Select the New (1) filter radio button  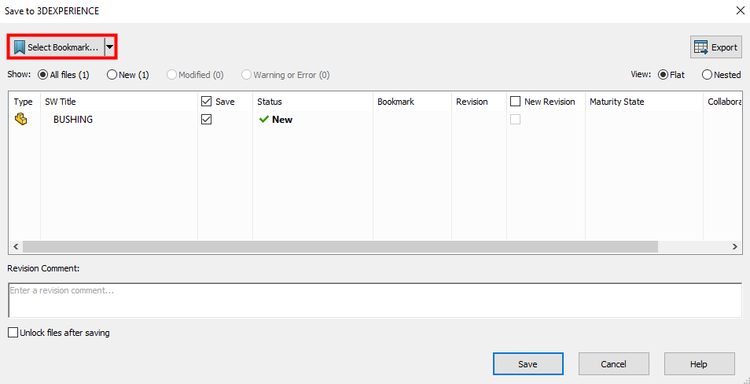tap(111, 75)
